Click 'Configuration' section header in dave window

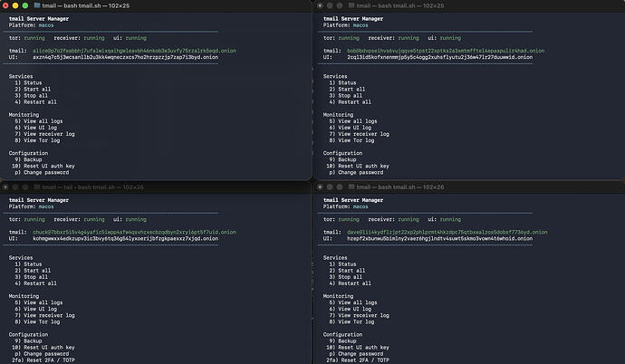(x=342, y=334)
